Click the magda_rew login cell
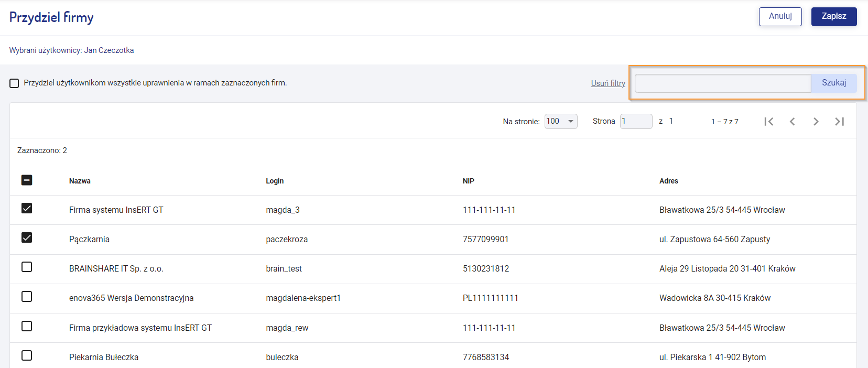This screenshot has height=368, width=868. click(287, 328)
